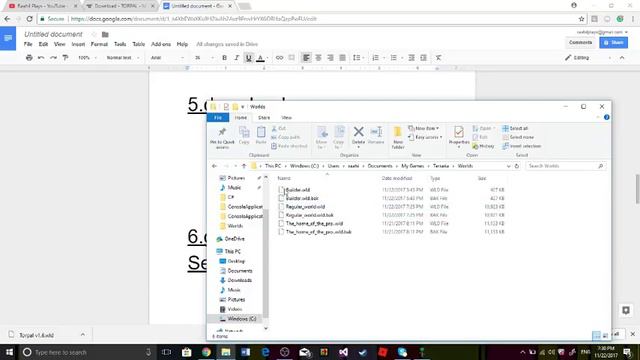The height and width of the screenshot is (360, 640).
Task: Select the Builder.wld file
Action: tap(298, 190)
